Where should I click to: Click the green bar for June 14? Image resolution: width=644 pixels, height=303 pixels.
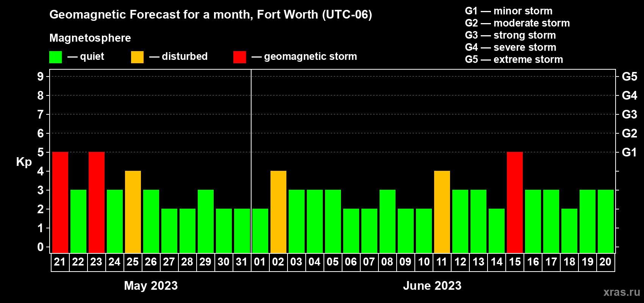click(x=497, y=231)
